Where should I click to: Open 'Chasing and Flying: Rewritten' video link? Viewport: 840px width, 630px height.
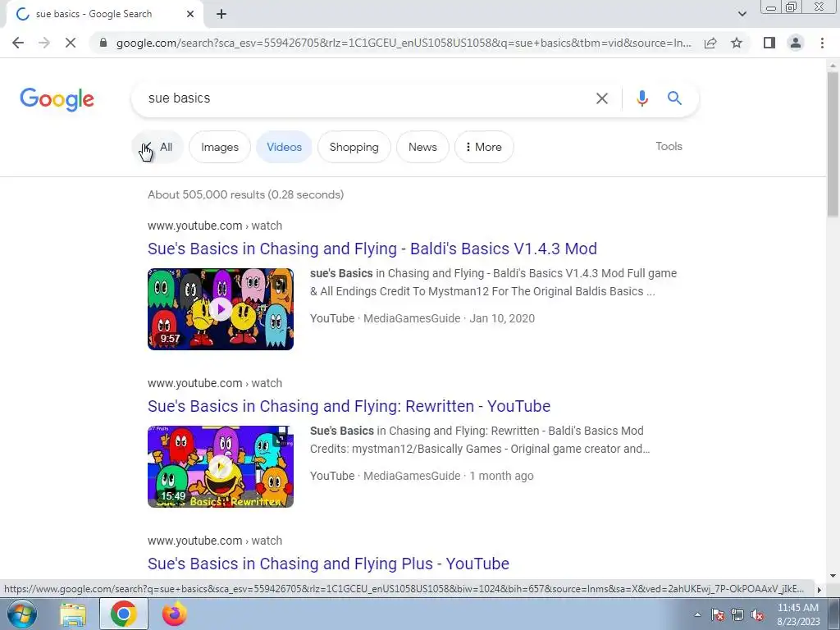click(349, 406)
